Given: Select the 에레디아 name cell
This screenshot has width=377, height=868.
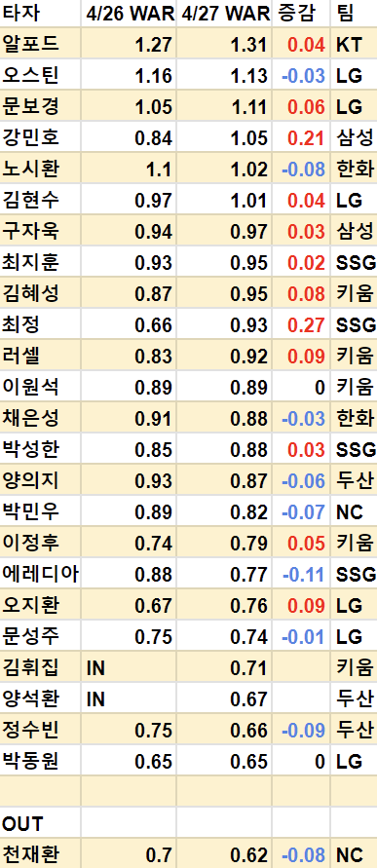Looking at the screenshot, I should point(40,574).
